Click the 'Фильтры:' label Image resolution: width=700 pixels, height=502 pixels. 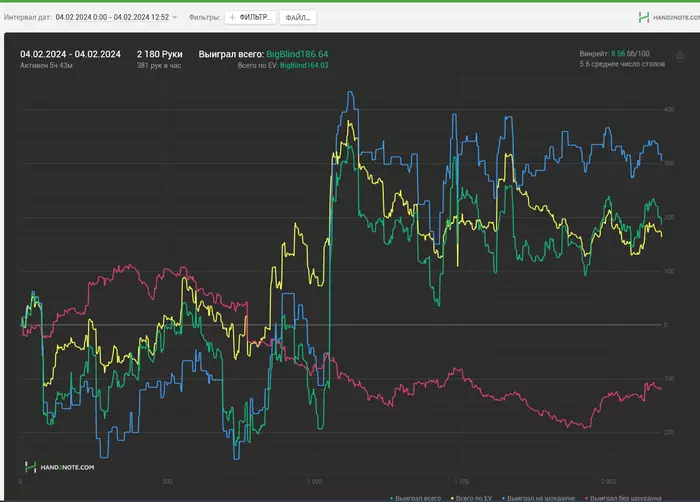point(204,17)
